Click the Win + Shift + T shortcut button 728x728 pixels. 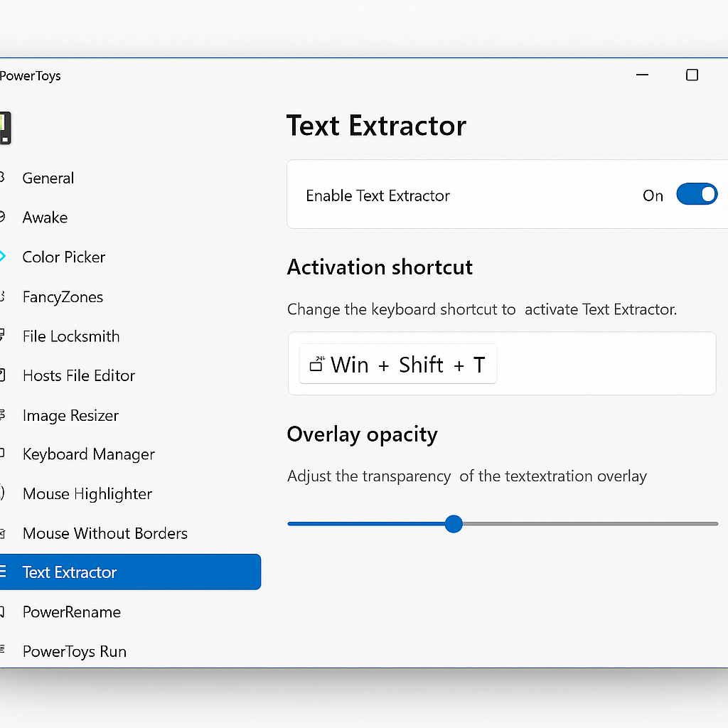[x=398, y=365]
